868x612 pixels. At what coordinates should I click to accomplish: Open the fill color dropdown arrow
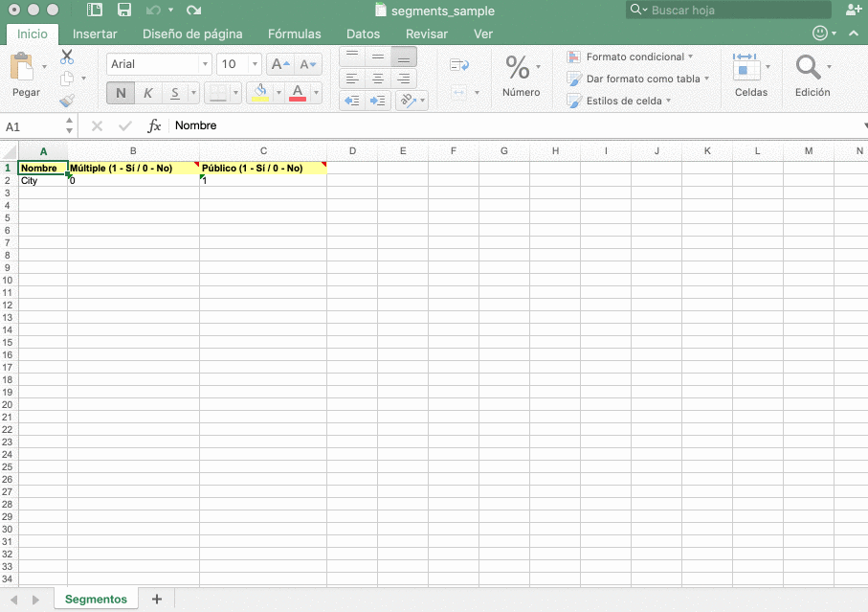(278, 93)
